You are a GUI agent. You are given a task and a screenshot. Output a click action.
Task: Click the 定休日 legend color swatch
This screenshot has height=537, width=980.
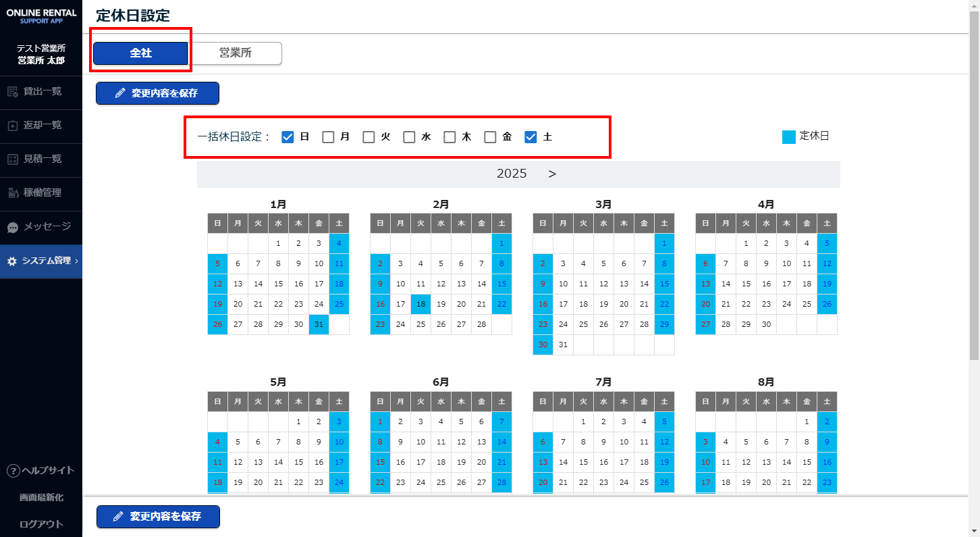click(788, 136)
